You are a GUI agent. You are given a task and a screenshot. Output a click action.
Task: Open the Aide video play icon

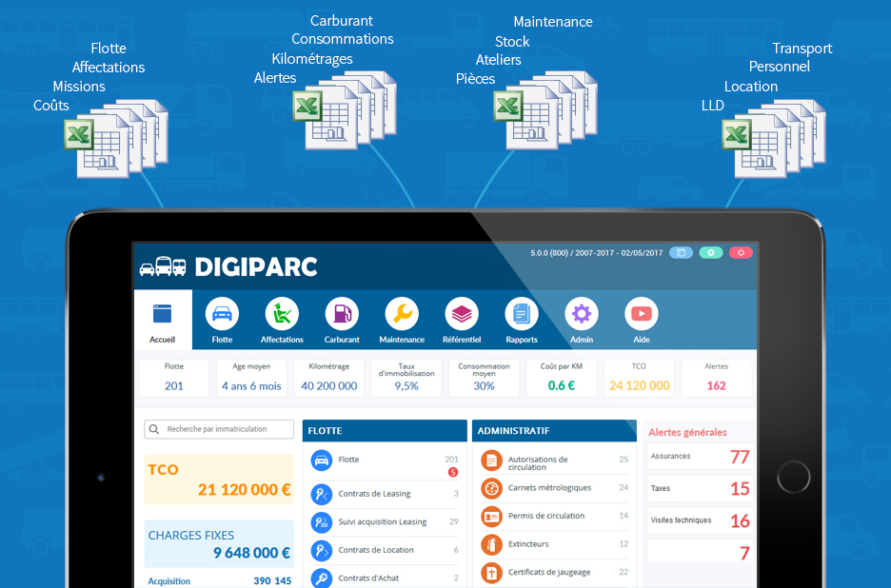[x=642, y=314]
